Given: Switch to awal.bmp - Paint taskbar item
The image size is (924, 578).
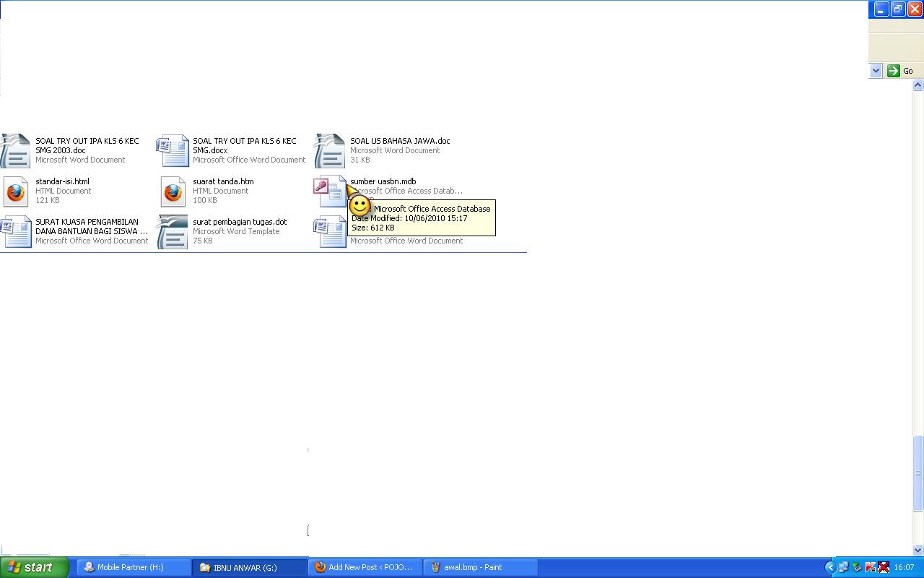Looking at the screenshot, I should (480, 567).
